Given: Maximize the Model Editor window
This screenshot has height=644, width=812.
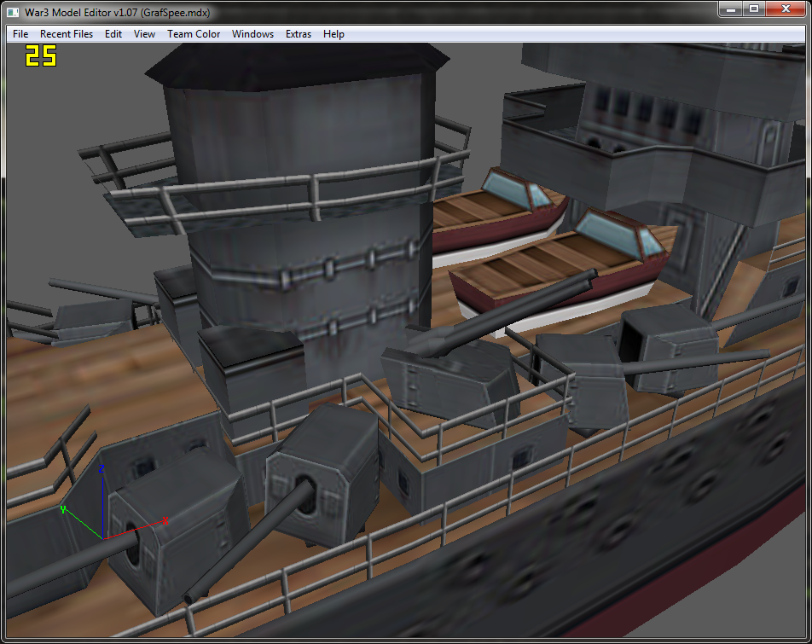Looking at the screenshot, I should pyautogui.click(x=754, y=9).
